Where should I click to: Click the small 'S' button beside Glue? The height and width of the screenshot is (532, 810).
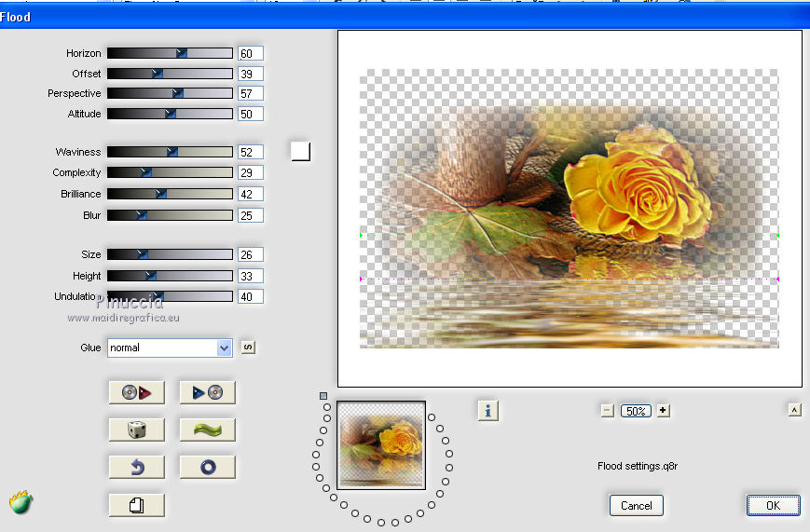[x=248, y=348]
